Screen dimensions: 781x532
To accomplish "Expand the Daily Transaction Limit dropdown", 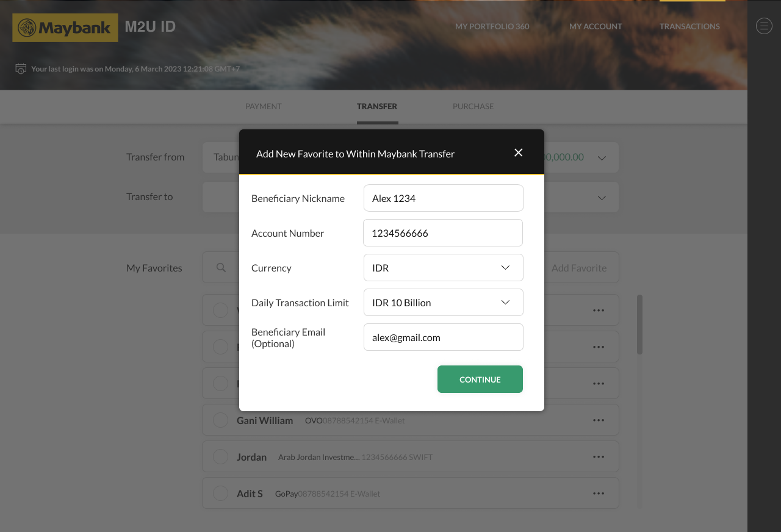I will (505, 303).
